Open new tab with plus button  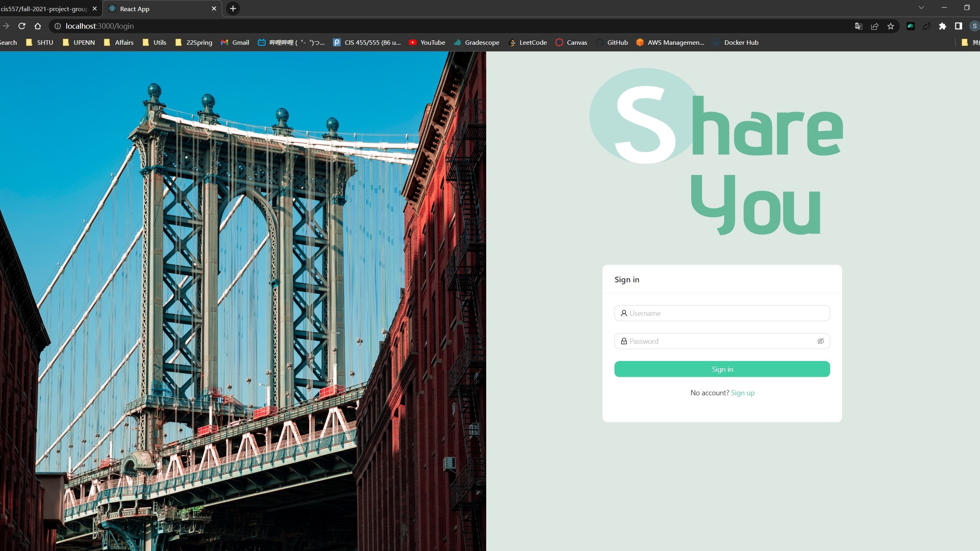[233, 8]
